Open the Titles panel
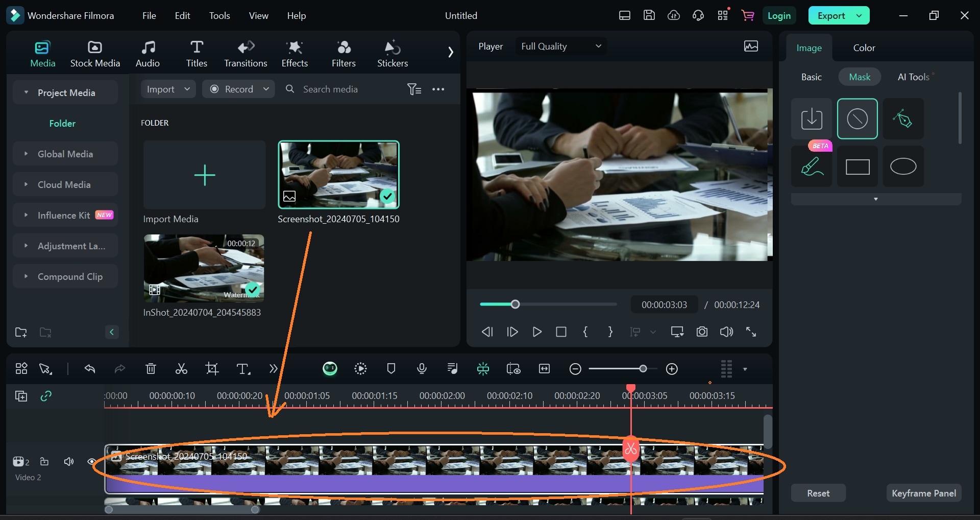 click(197, 54)
